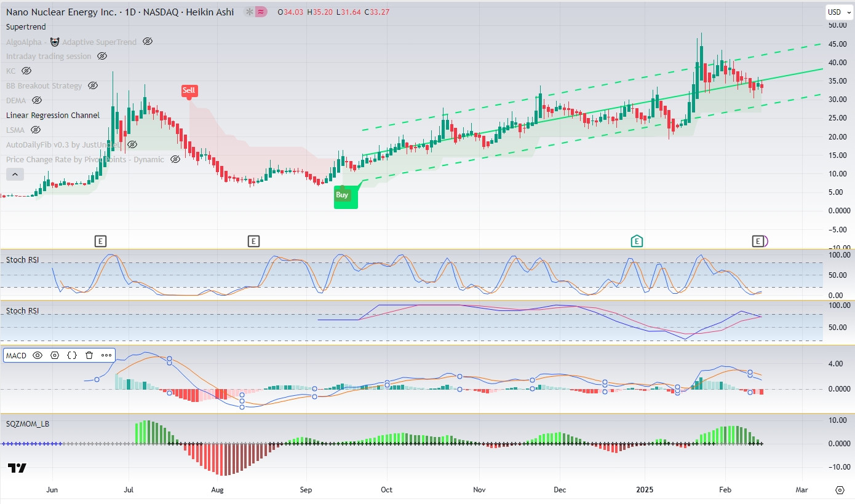This screenshot has height=504, width=855.
Task: Click the 50.00 label on the price axis
Action: pos(838,26)
